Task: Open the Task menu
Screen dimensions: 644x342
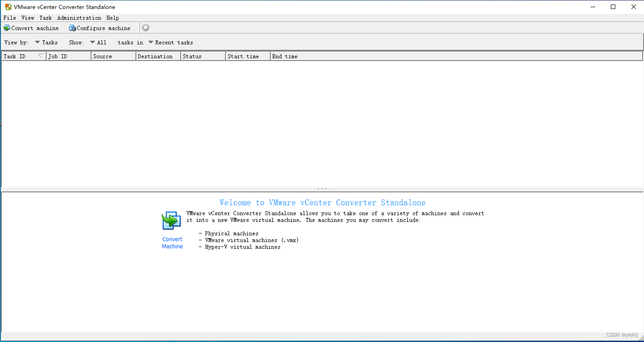Action: [46, 18]
